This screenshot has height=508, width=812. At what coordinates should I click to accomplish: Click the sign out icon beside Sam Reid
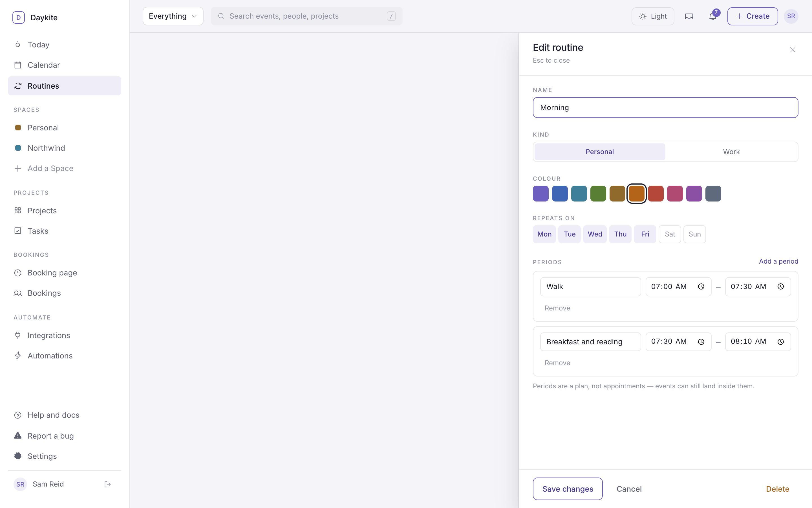click(x=108, y=484)
